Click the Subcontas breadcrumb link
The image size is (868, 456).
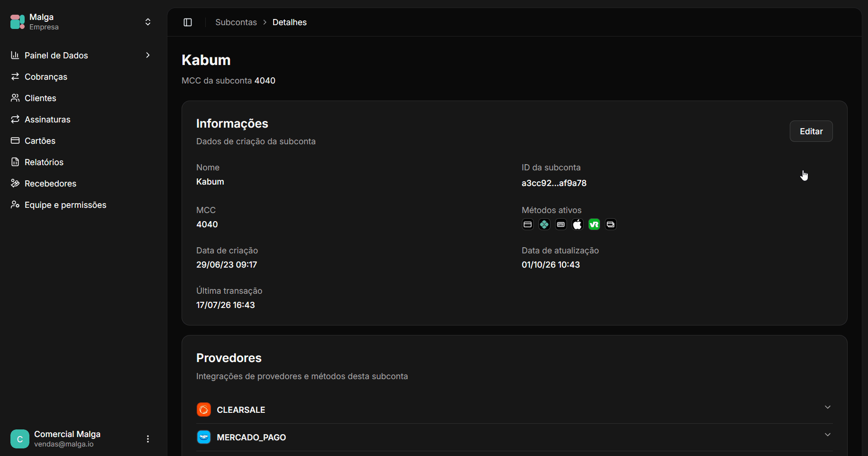point(236,22)
